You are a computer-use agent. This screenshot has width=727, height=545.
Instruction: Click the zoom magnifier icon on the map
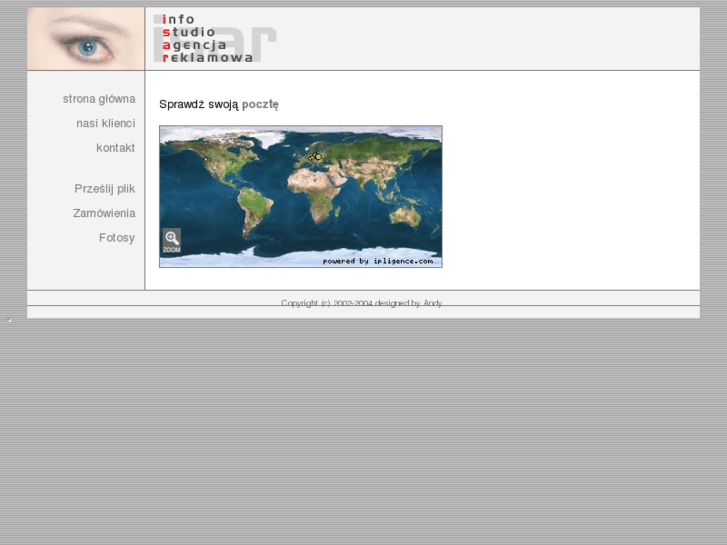coord(171,240)
